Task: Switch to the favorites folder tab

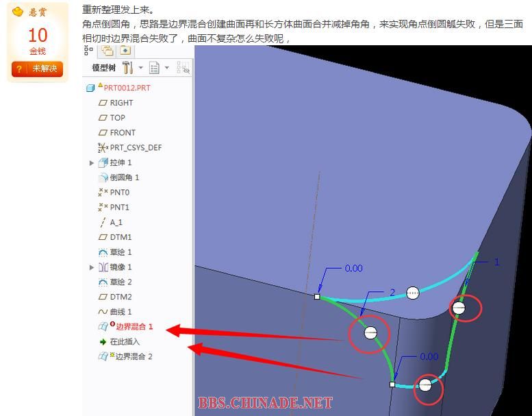Action: [x=125, y=51]
